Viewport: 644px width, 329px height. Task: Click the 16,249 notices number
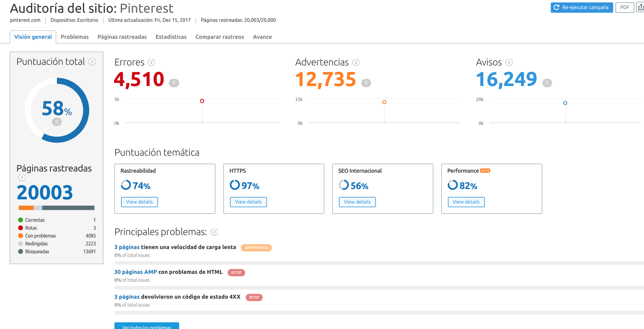(x=507, y=80)
